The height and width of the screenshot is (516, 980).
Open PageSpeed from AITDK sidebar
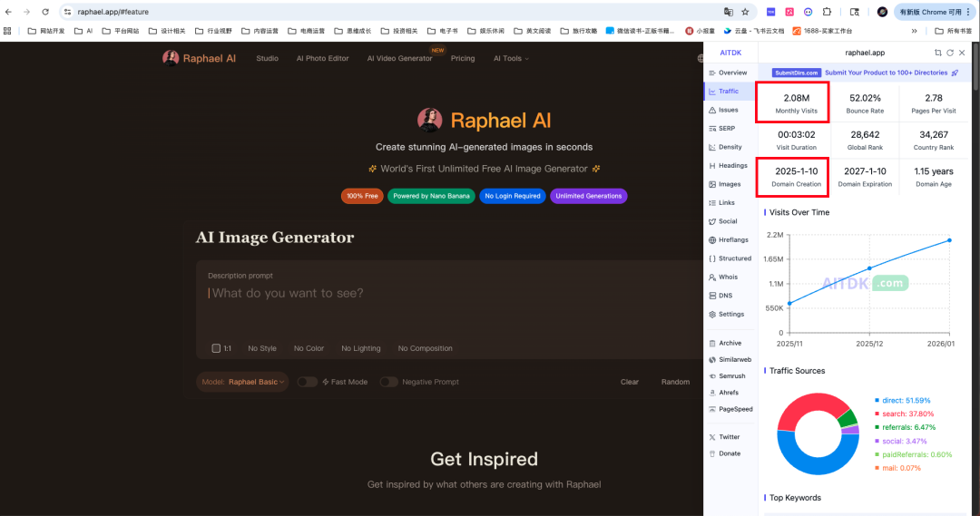pos(730,409)
